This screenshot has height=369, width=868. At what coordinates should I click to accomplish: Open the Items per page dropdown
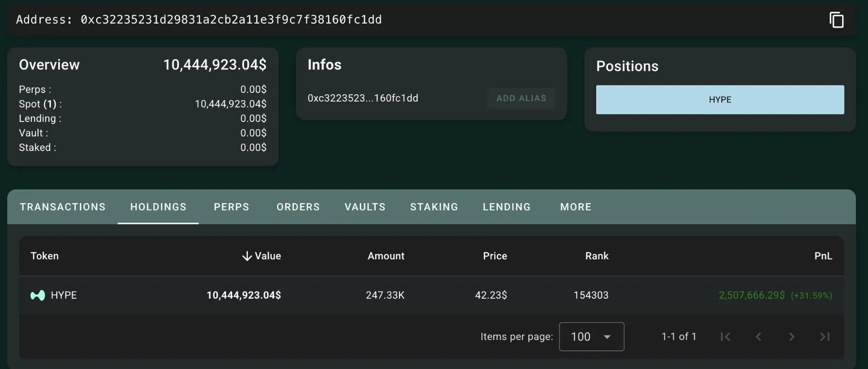[592, 337]
